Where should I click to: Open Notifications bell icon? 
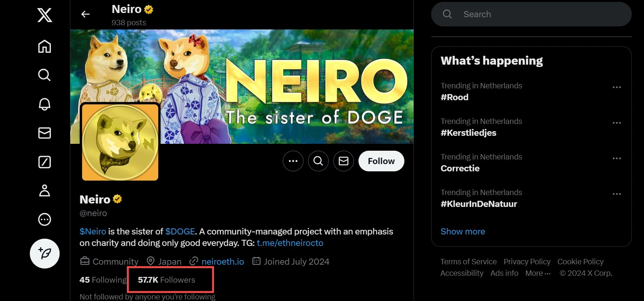pos(45,104)
